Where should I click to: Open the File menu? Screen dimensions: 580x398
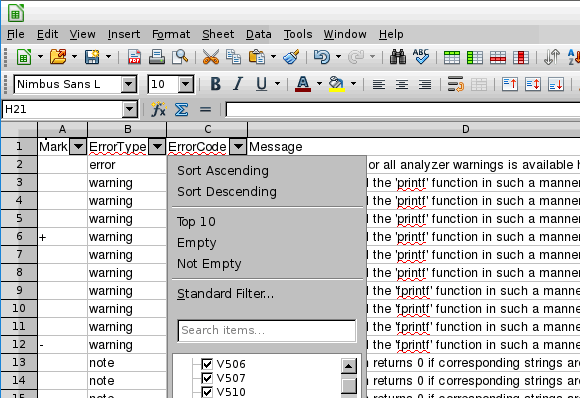coord(16,34)
